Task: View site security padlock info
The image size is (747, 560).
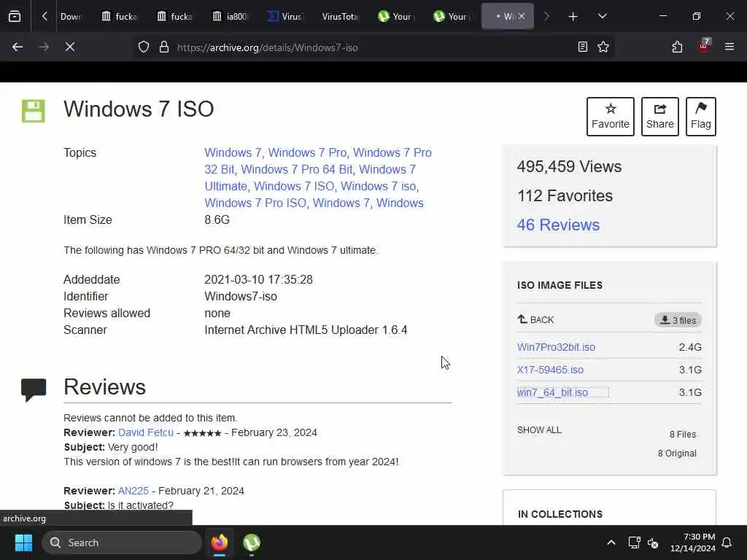Action: [164, 47]
